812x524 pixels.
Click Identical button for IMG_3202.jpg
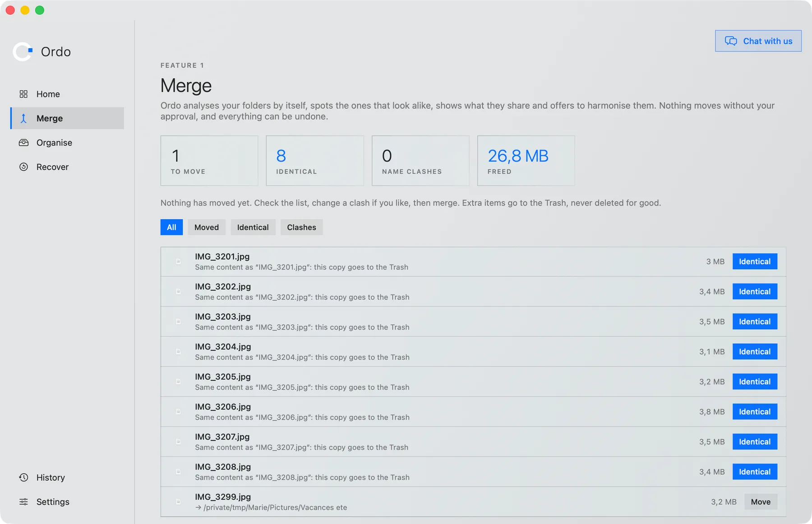755,292
